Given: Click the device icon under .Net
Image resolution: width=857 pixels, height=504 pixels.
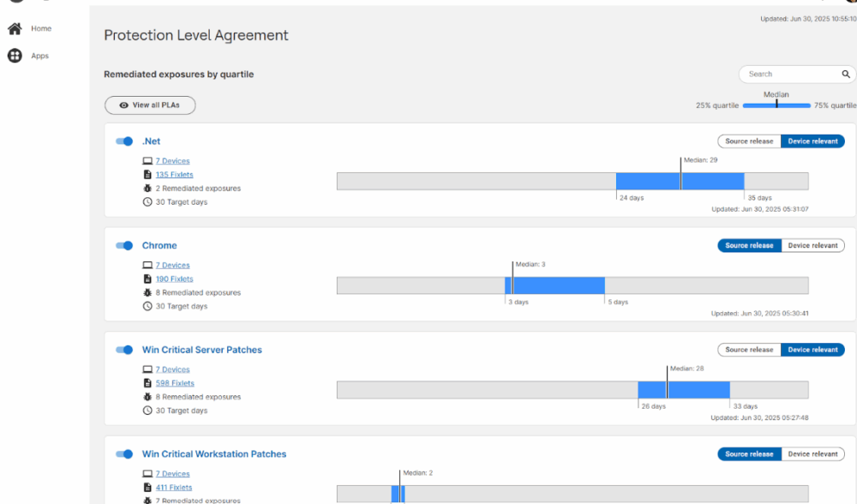Looking at the screenshot, I should (147, 161).
